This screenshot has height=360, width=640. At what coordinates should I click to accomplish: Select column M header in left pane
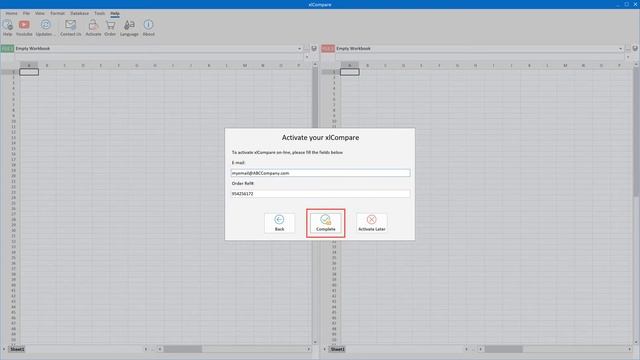point(245,65)
